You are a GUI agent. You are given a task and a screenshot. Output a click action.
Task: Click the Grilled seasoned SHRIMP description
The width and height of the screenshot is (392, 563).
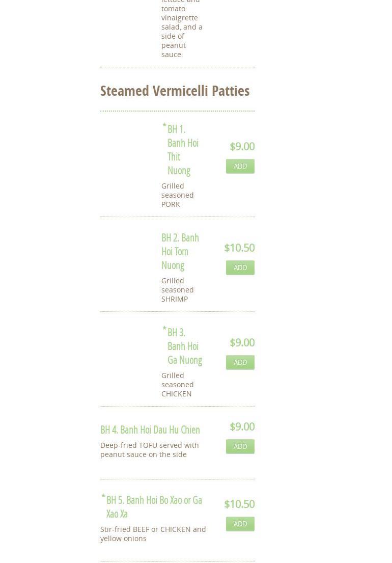(177, 290)
